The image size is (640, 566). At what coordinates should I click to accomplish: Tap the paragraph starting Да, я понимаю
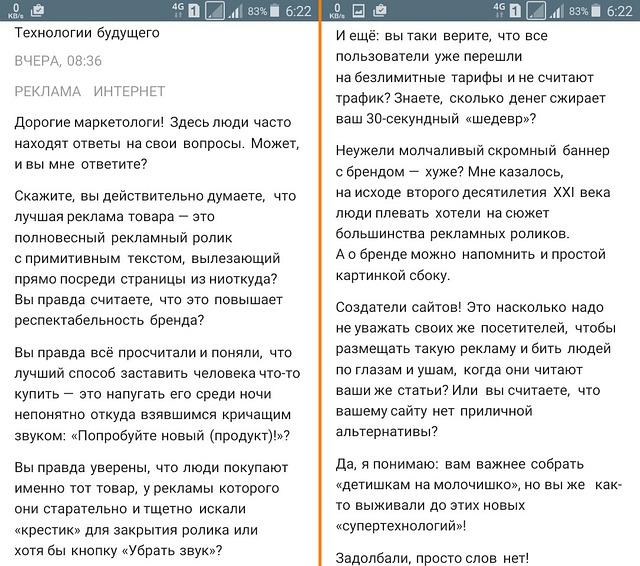(478, 495)
